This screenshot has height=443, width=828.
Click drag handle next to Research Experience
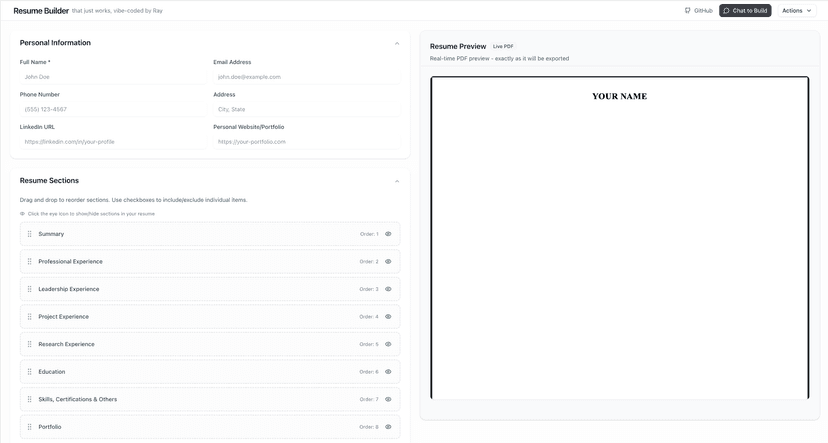coord(30,344)
